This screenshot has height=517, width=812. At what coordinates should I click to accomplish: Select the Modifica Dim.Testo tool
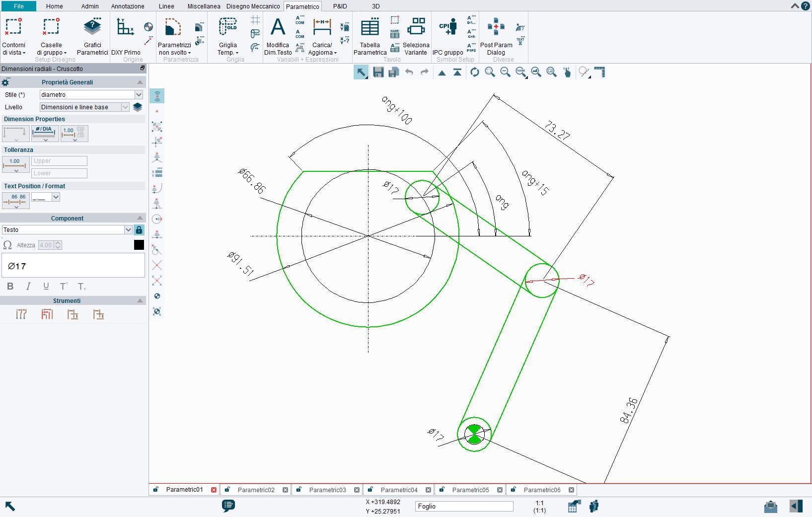click(278, 35)
